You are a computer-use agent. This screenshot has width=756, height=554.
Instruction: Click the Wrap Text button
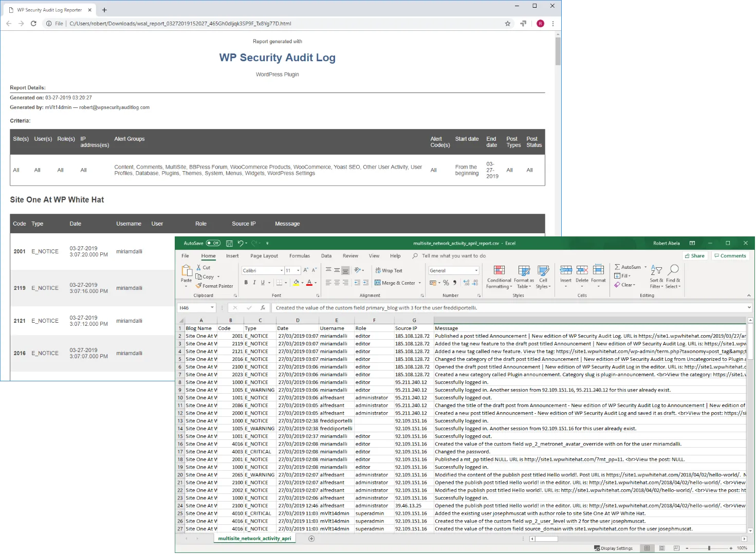(x=389, y=271)
